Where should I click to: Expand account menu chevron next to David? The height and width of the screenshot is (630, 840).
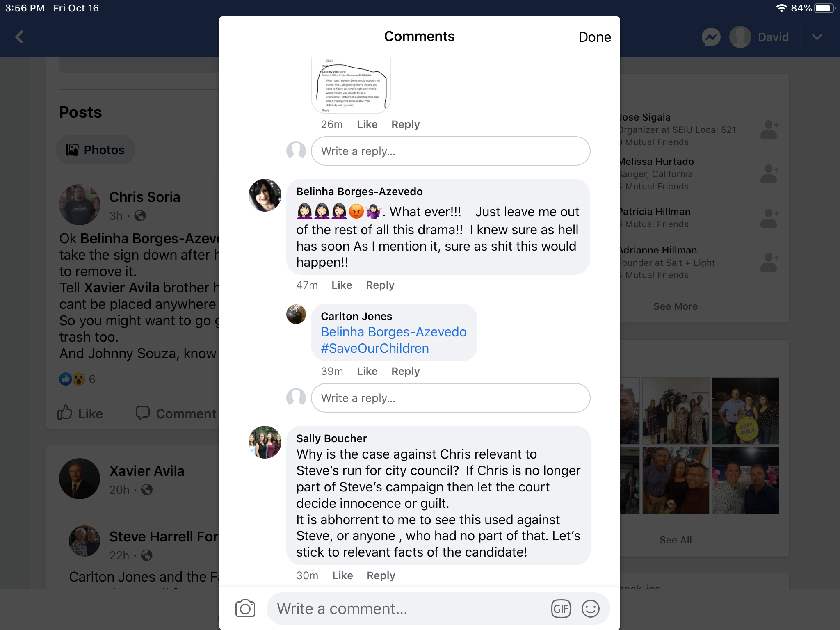point(817,37)
